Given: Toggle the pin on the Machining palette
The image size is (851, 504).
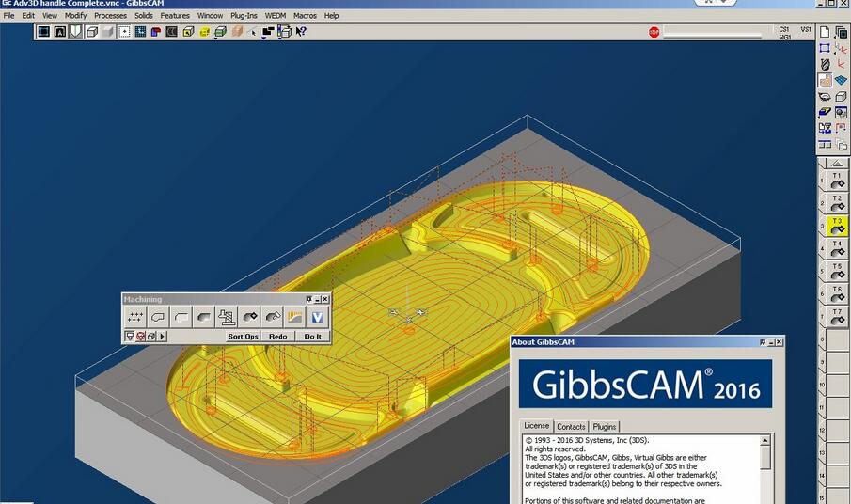Looking at the screenshot, I should point(308,299).
